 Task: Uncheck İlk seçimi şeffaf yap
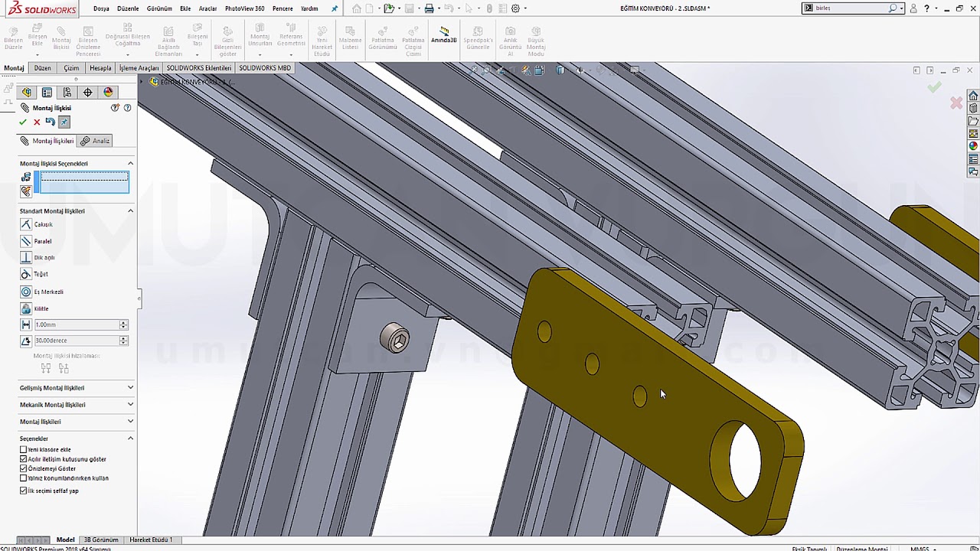click(23, 491)
